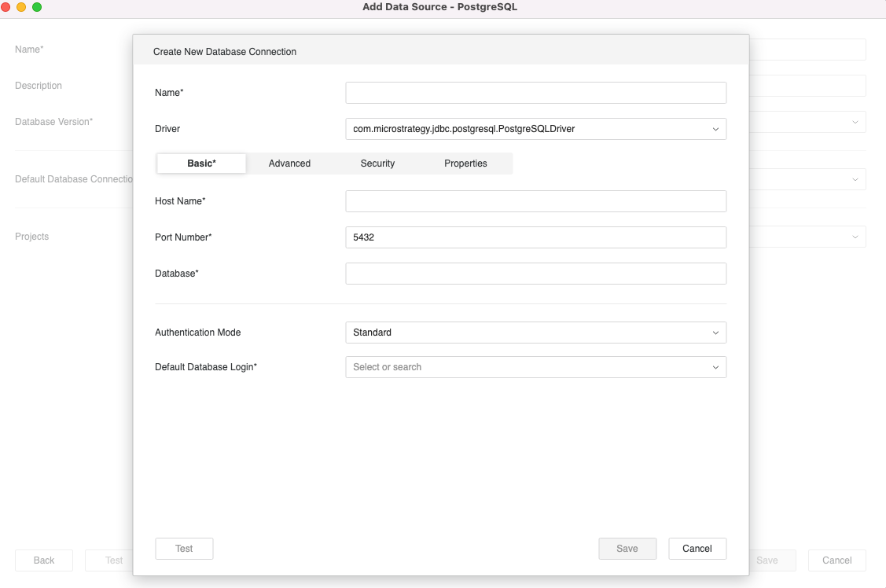Screen dimensions: 886x588
Task: Open the Security tab
Action: click(x=377, y=164)
